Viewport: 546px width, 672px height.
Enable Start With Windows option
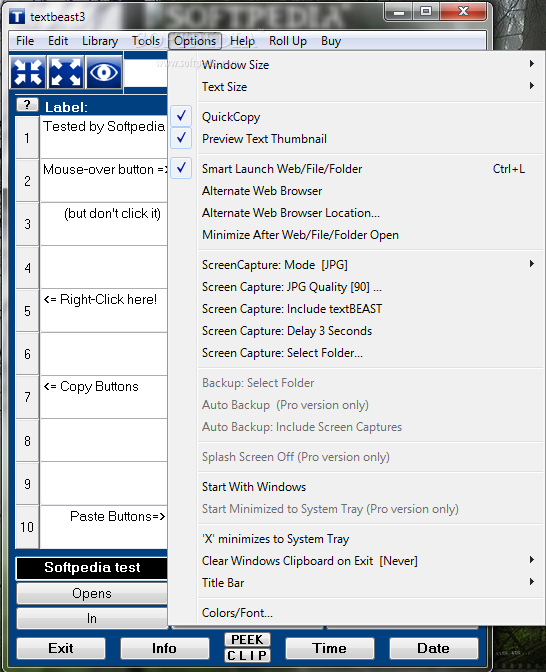pyautogui.click(x=356, y=487)
